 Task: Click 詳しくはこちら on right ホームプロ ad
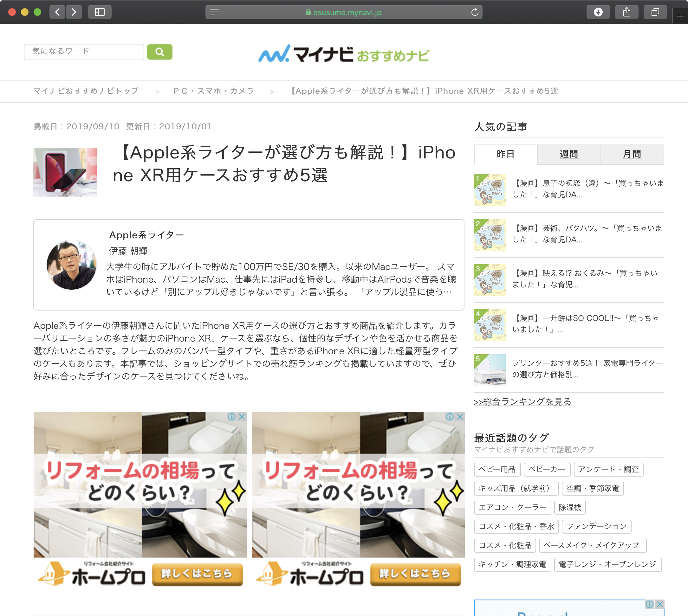415,574
